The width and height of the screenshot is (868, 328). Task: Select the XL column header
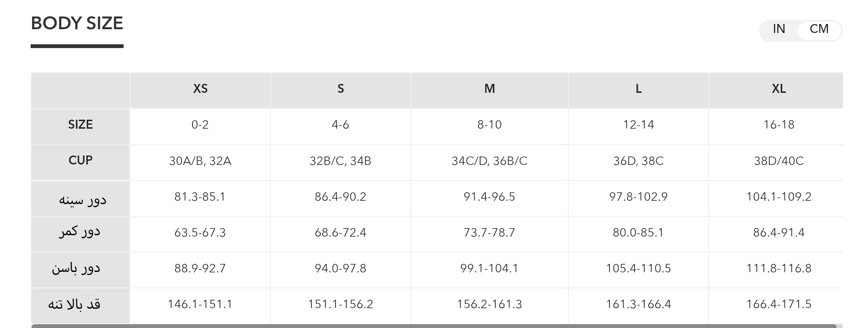pos(779,89)
